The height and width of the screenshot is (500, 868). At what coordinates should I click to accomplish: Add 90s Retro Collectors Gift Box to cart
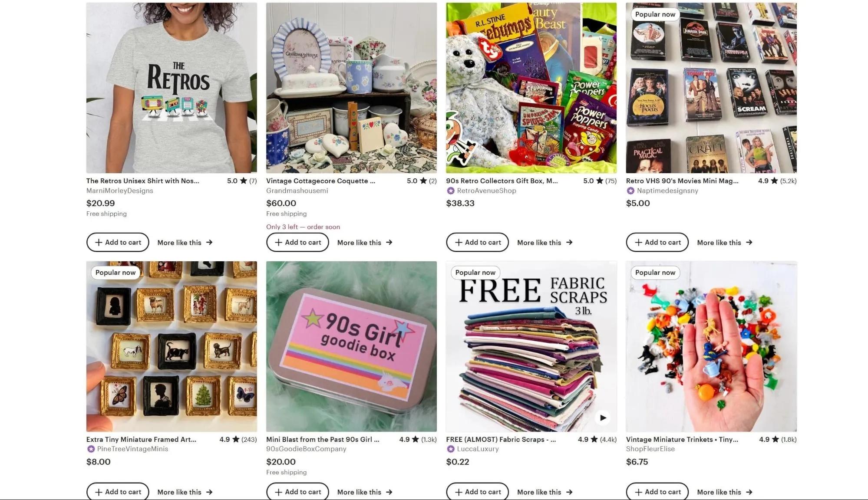coord(477,242)
